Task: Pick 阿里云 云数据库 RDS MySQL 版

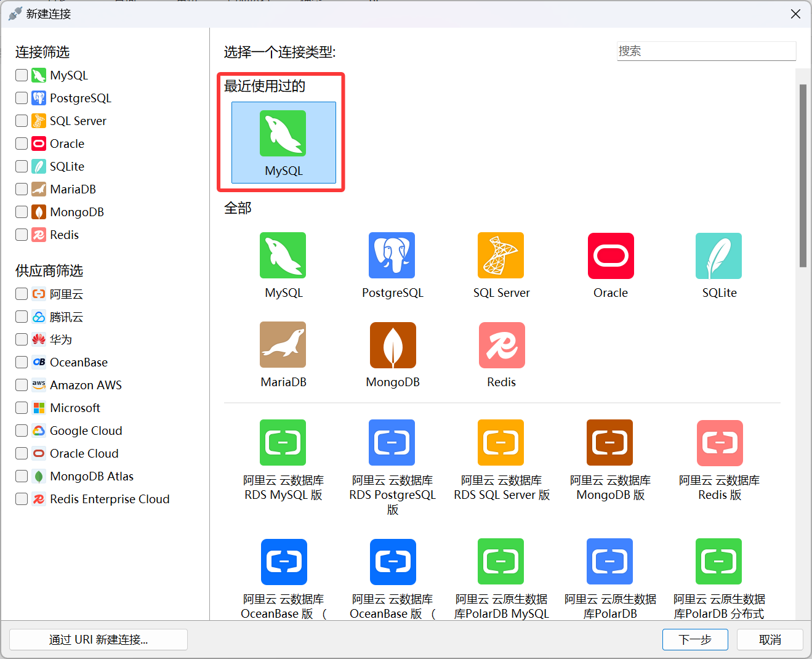Action: pyautogui.click(x=283, y=442)
